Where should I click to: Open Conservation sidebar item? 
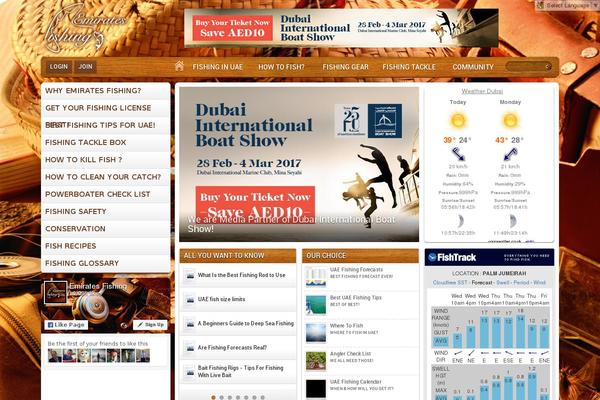(106, 229)
